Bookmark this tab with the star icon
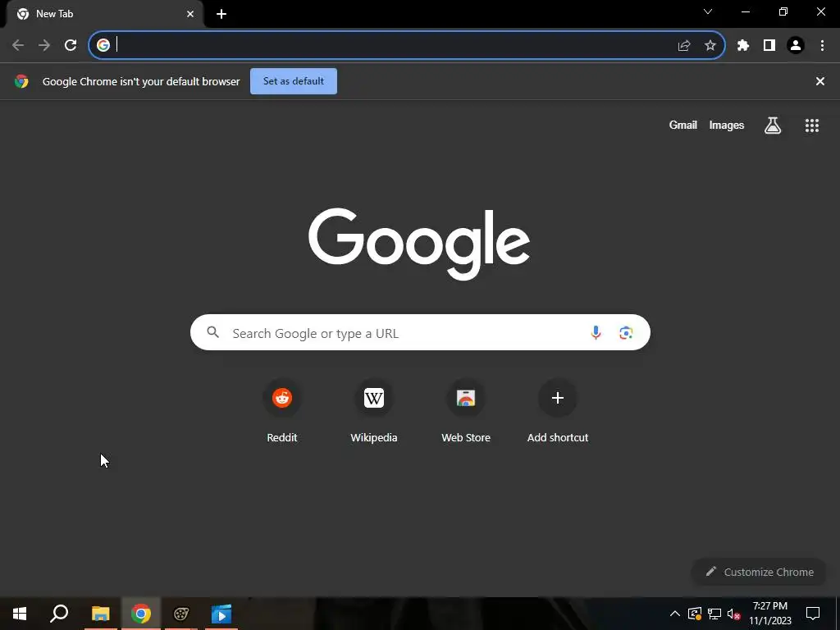Image resolution: width=840 pixels, height=630 pixels. click(710, 46)
